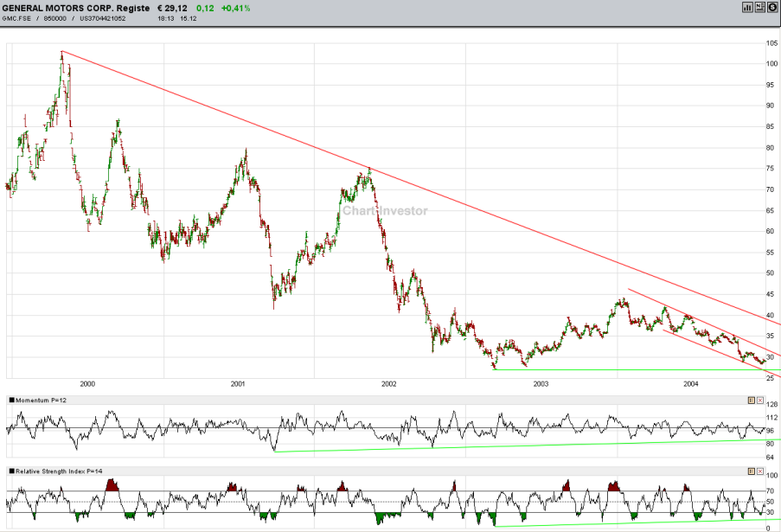Screen dimensions: 781x532
Task: Click the Chart-Investor watermark
Action: (385, 211)
